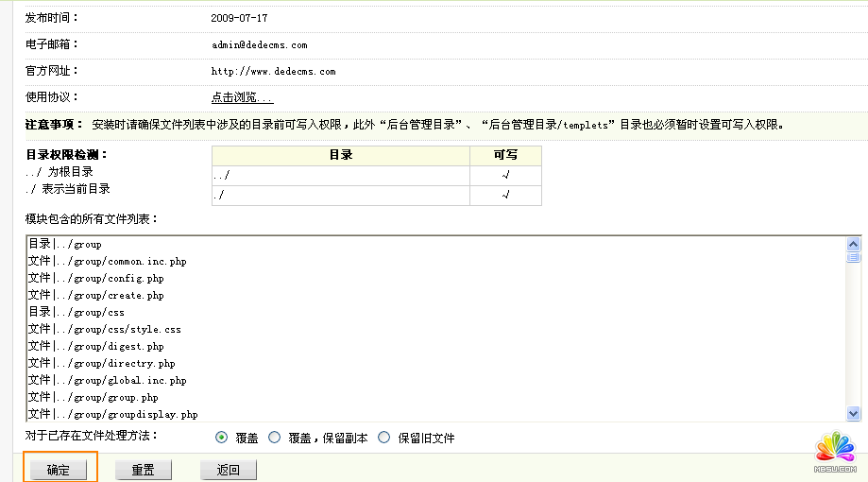Viewport: 868px width, 482px height.
Task: Click the admin@dedecms.com email address text
Action: (259, 44)
